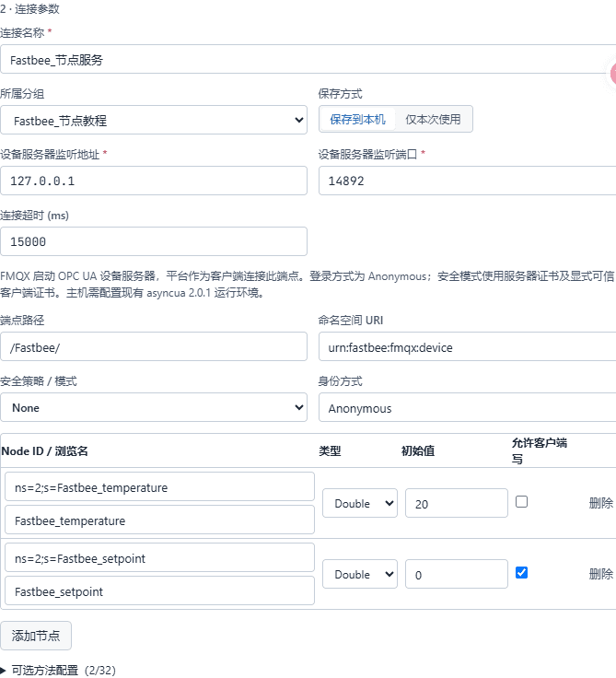The image size is (616, 678).
Task: Select 仅本次使用 save option
Action: click(433, 120)
